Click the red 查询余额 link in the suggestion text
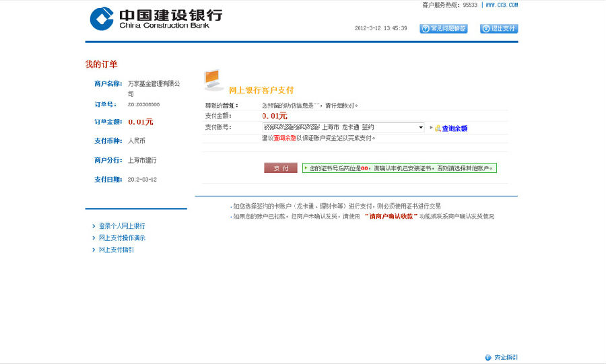The width and height of the screenshot is (606, 364). [x=285, y=138]
